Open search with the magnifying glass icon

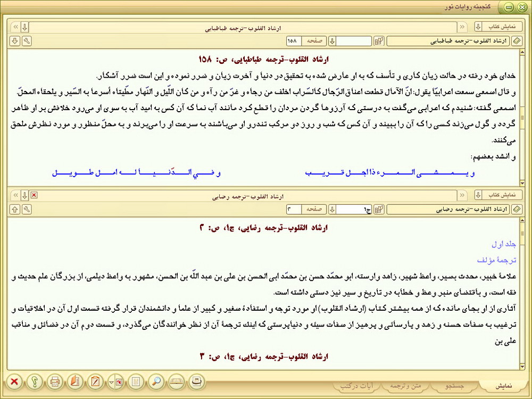click(156, 381)
